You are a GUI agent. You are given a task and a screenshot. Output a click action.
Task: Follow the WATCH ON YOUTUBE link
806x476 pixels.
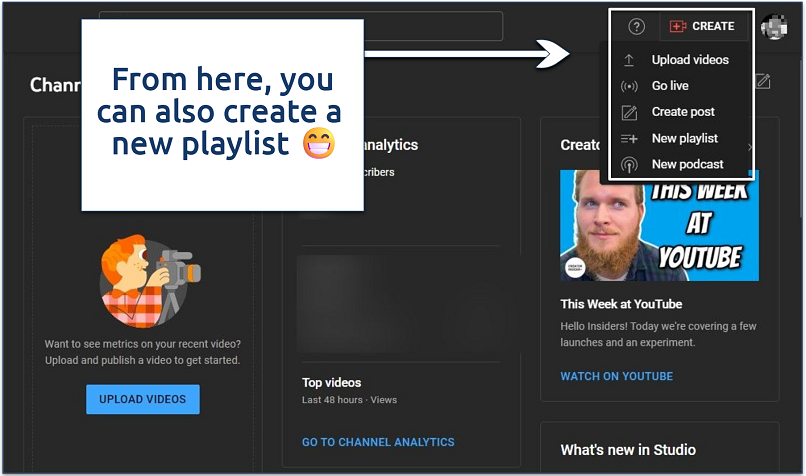point(616,376)
